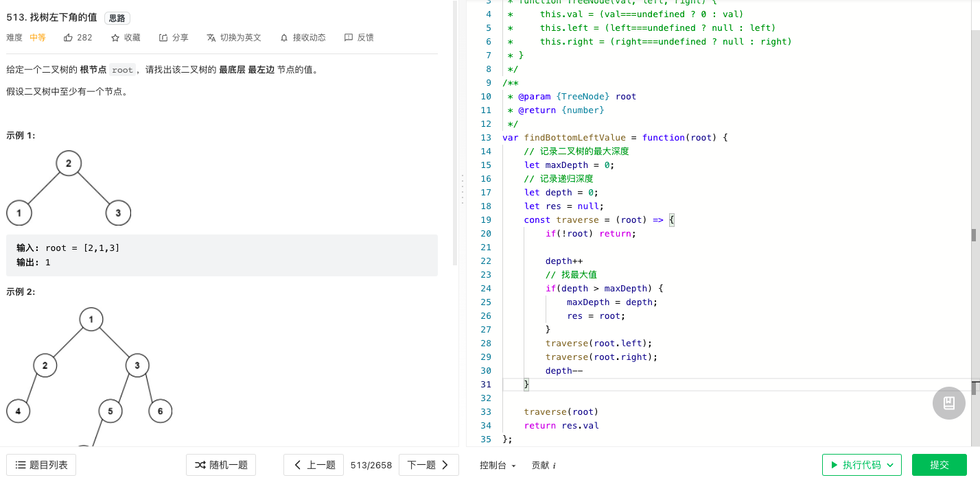The width and height of the screenshot is (980, 482).
Task: Click the panel divider drag handle
Action: point(463,189)
